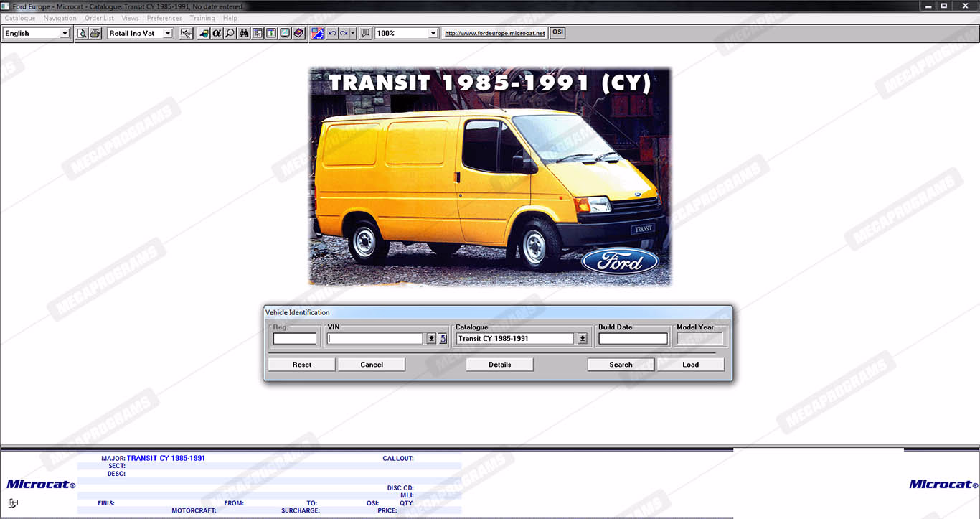This screenshot has width=980, height=519.
Task: Open the Catalogue menu
Action: click(19, 18)
